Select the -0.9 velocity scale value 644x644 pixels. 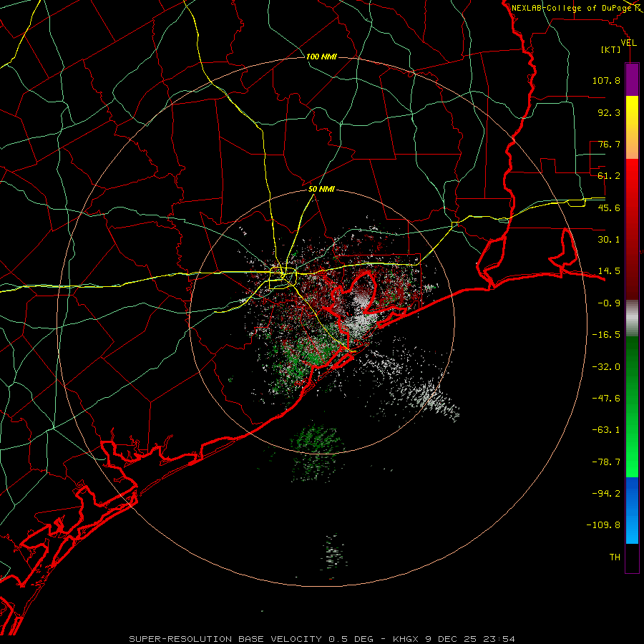point(609,303)
